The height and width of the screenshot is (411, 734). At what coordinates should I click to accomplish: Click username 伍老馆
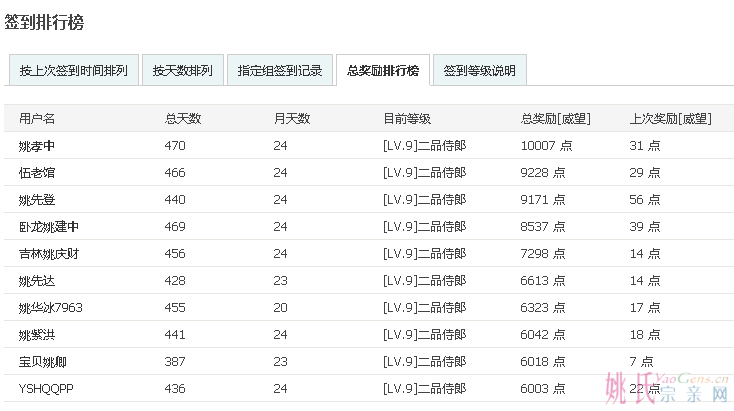pos(37,173)
